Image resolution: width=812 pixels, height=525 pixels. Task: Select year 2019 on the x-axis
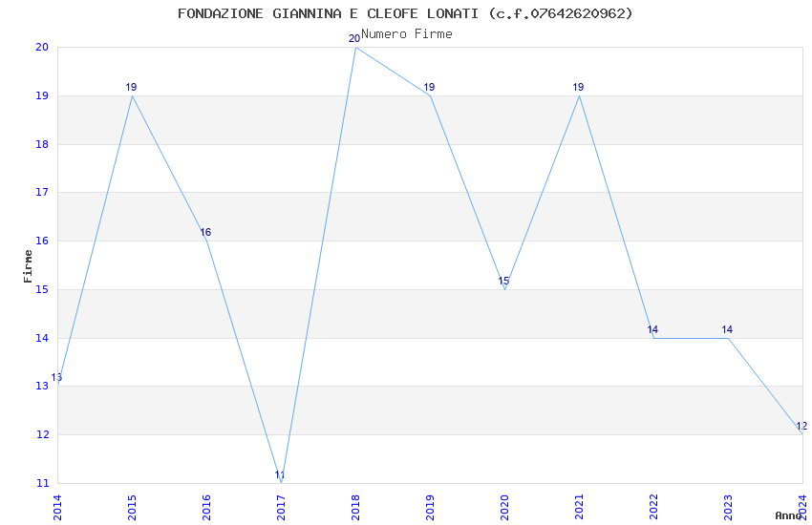[430, 507]
